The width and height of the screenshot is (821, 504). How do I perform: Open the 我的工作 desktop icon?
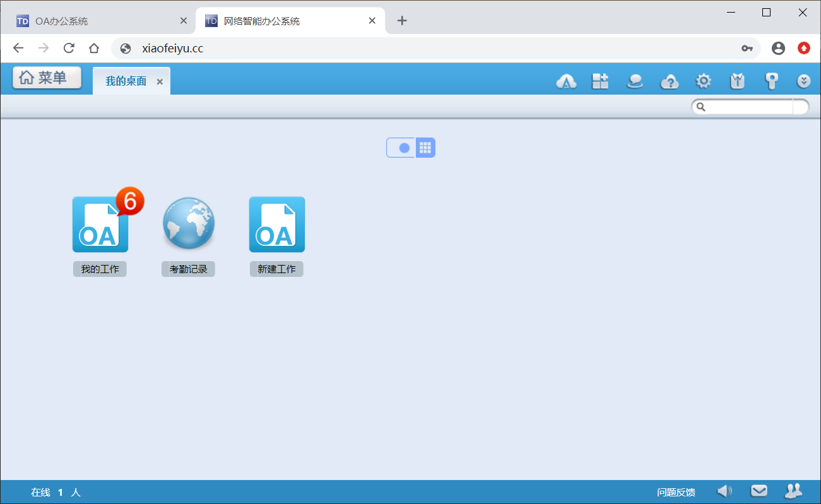pyautogui.click(x=100, y=225)
